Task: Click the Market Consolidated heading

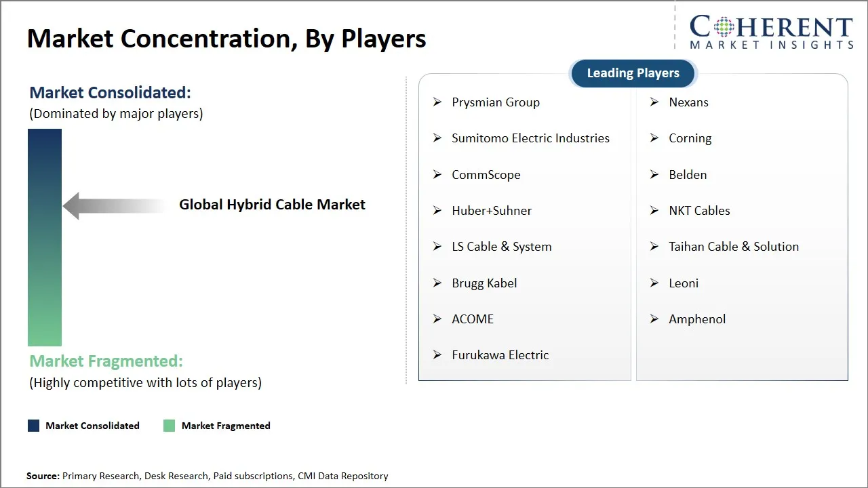Action: click(x=111, y=93)
